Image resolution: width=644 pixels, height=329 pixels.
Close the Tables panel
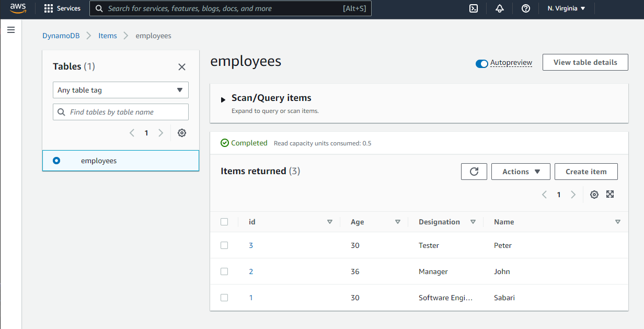(182, 67)
